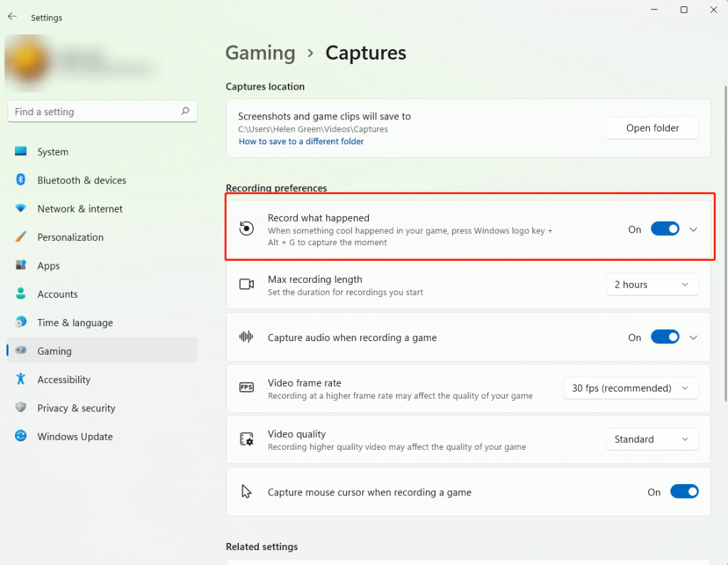Open Time & language settings icon
Image resolution: width=728 pixels, height=565 pixels.
21,322
